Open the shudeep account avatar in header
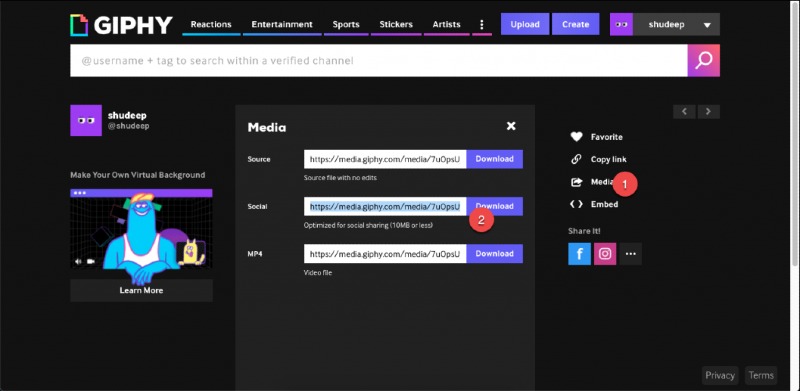Image resolution: width=800 pixels, height=391 pixels. click(621, 25)
